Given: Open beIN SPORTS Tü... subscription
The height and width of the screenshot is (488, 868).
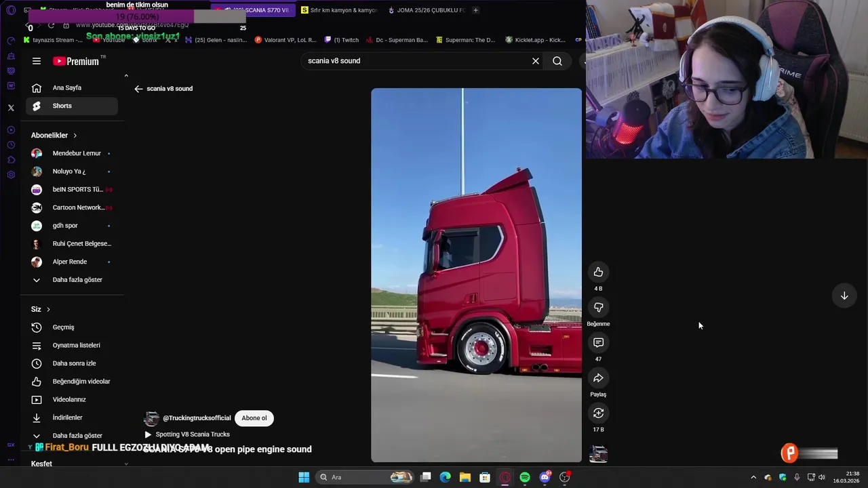Looking at the screenshot, I should [x=72, y=189].
